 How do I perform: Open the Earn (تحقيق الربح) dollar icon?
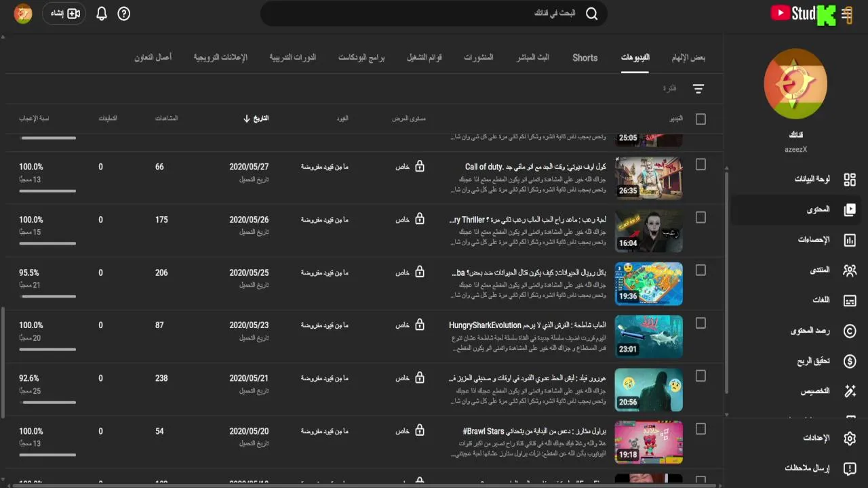850,361
